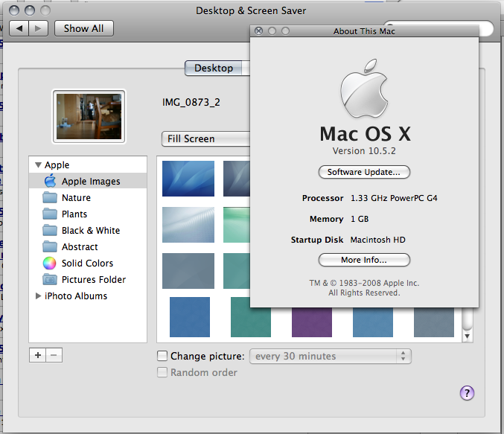The image size is (504, 434).
Task: Click the scroll down arrow of picture grid
Action: [468, 336]
